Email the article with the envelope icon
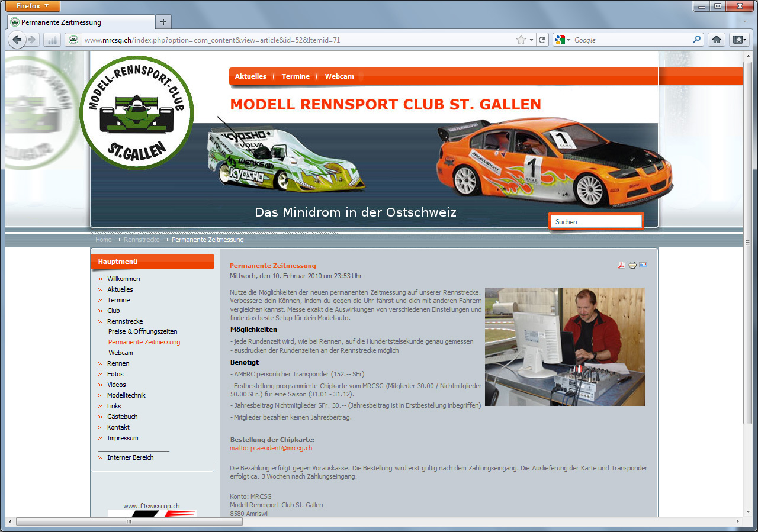 pos(643,265)
